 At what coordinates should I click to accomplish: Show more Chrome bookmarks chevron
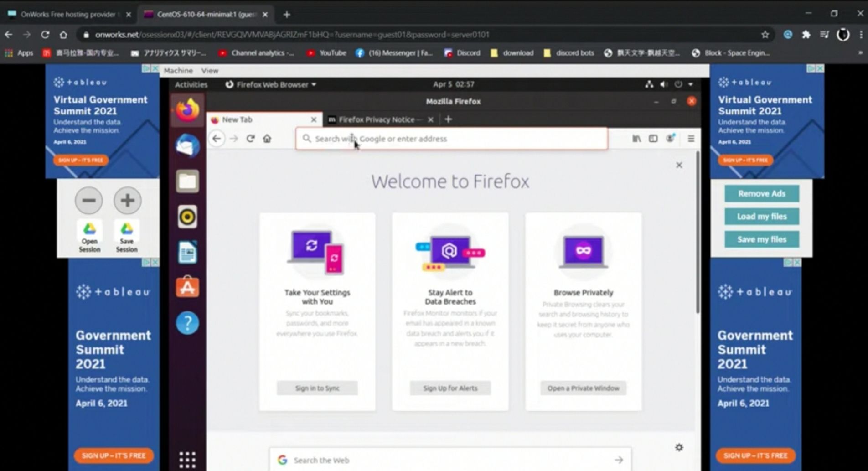(860, 53)
